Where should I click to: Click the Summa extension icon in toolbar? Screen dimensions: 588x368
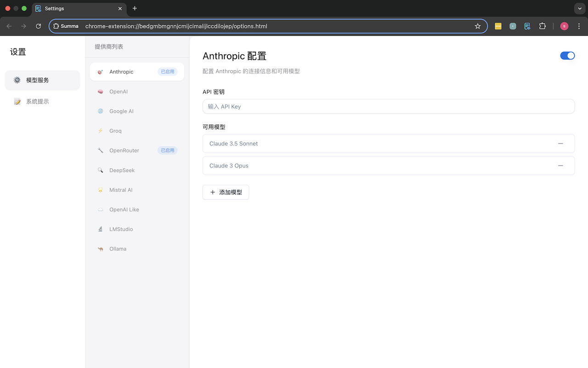527,26
